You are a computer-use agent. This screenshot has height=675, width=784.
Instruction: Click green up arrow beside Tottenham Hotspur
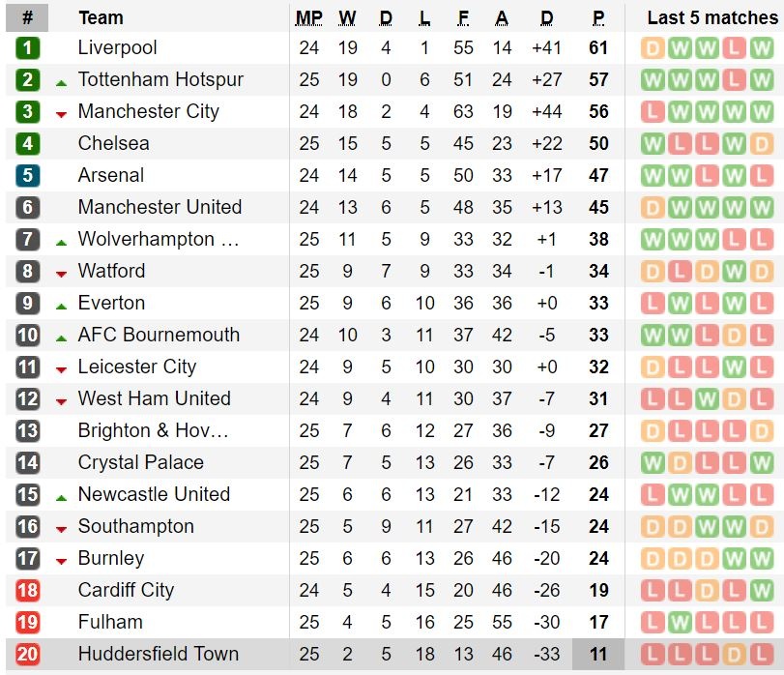coord(62,83)
